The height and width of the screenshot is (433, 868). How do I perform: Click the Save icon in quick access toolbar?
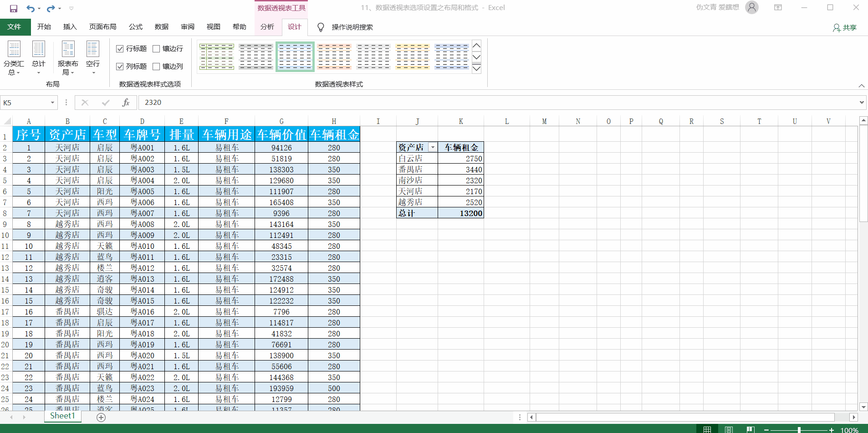click(14, 8)
